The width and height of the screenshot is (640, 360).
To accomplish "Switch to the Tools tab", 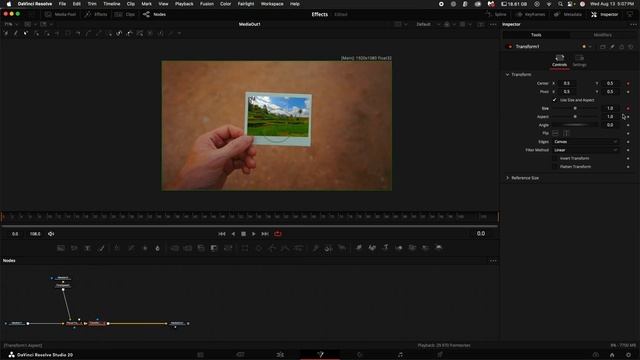I will pyautogui.click(x=536, y=35).
